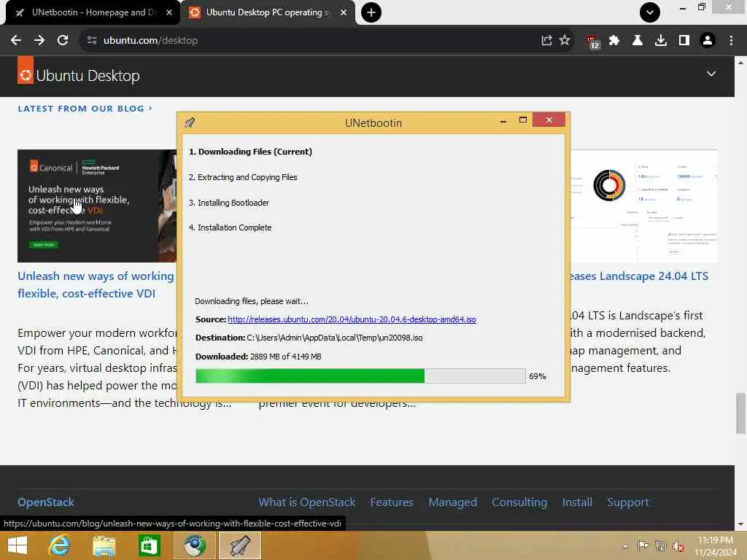
Task: Open the Canonical HPE VDI blog thumbnail
Action: 97,206
